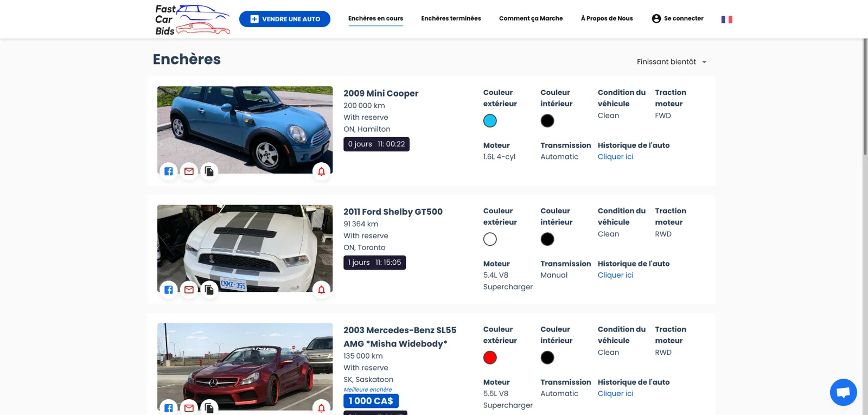Open the Fast Car Bids logo homepage
The image size is (868, 415).
click(193, 20)
